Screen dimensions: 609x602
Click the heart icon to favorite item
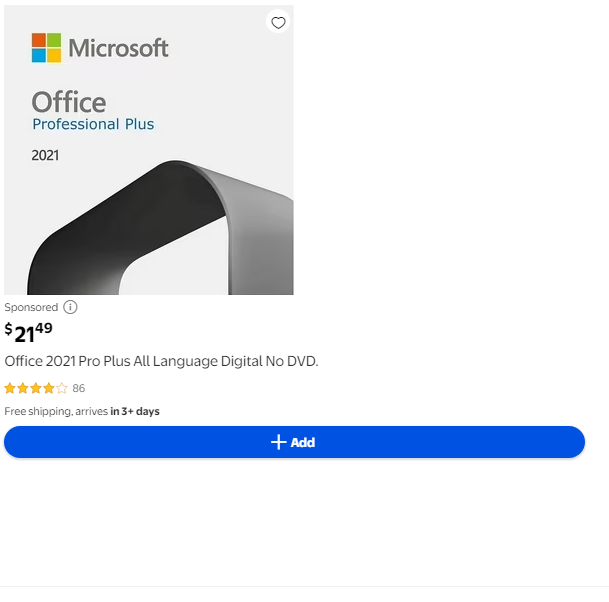(278, 23)
